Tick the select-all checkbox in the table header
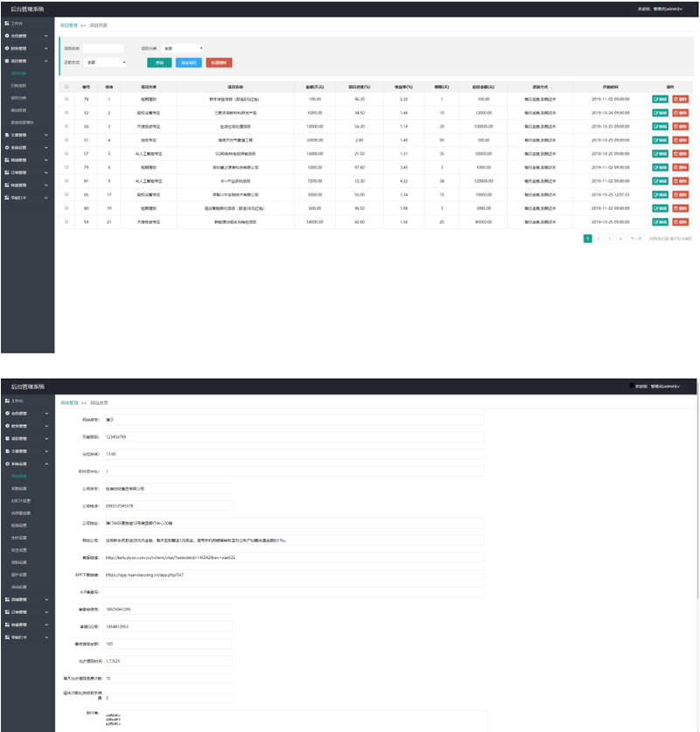The width and height of the screenshot is (700, 732). (66, 87)
